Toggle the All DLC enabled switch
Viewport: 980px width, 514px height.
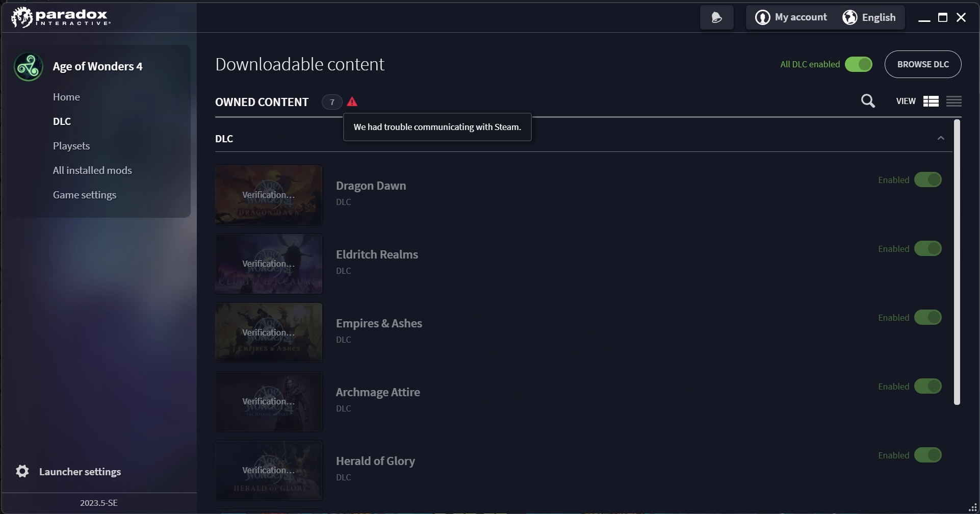click(859, 64)
